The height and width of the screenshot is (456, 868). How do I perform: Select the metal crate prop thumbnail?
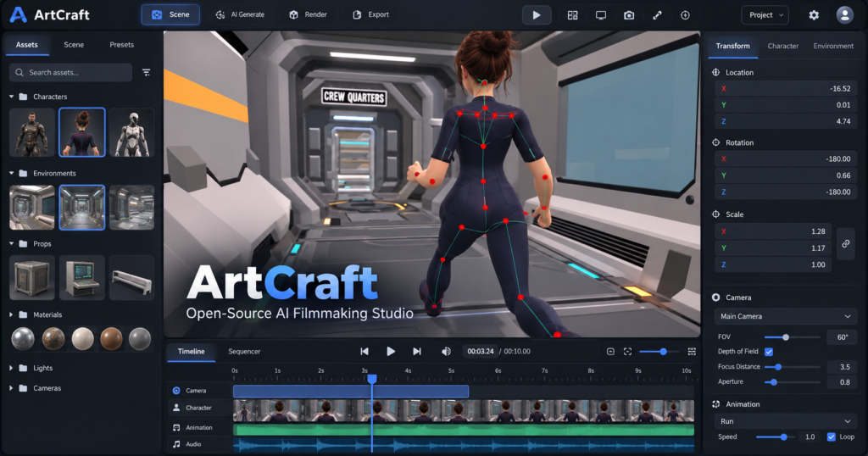point(32,278)
